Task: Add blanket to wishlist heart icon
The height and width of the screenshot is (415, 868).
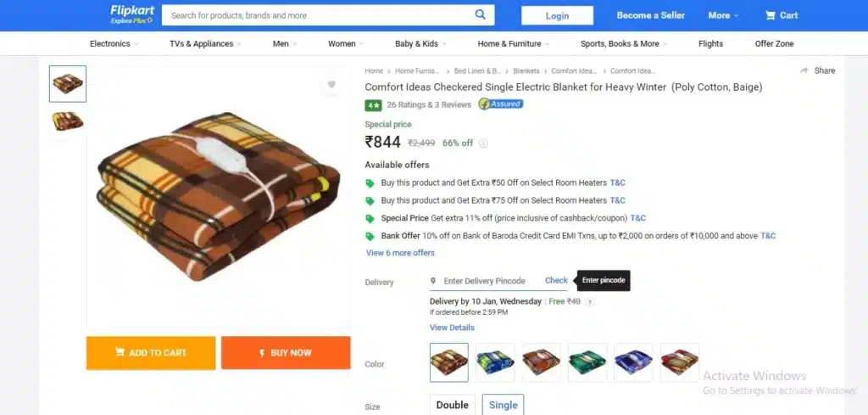Action: 331,85
